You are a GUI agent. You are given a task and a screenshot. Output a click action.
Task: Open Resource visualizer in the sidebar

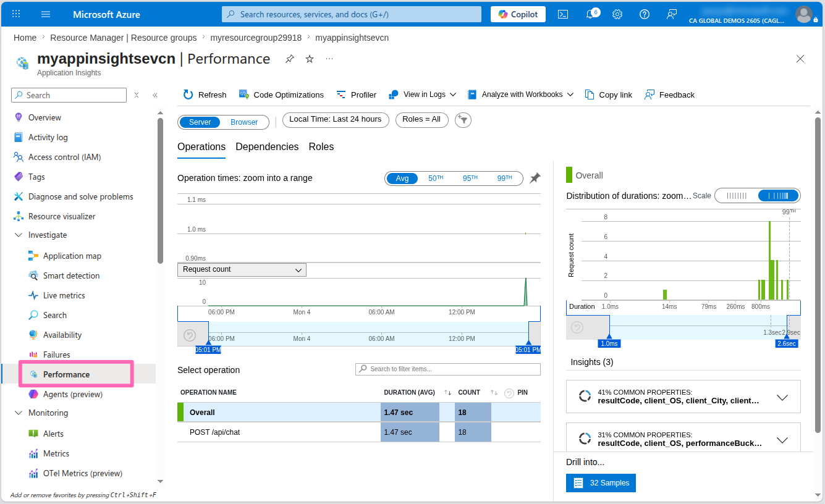(x=62, y=216)
